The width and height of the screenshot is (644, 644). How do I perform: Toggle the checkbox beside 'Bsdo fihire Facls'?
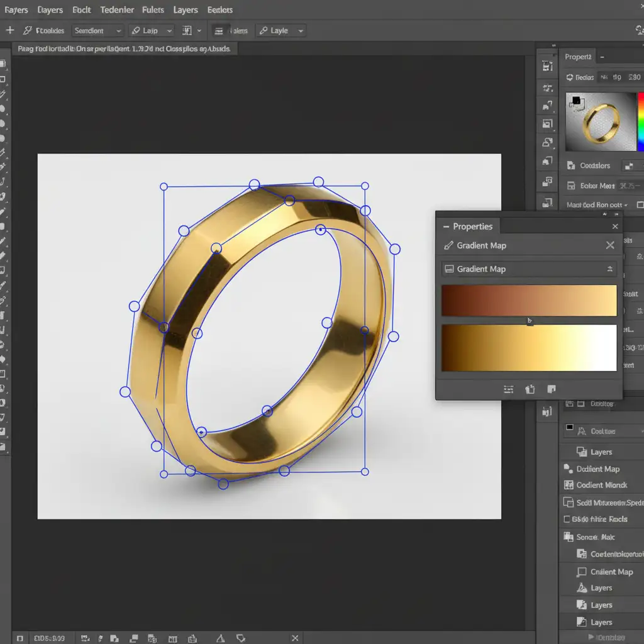tap(567, 519)
